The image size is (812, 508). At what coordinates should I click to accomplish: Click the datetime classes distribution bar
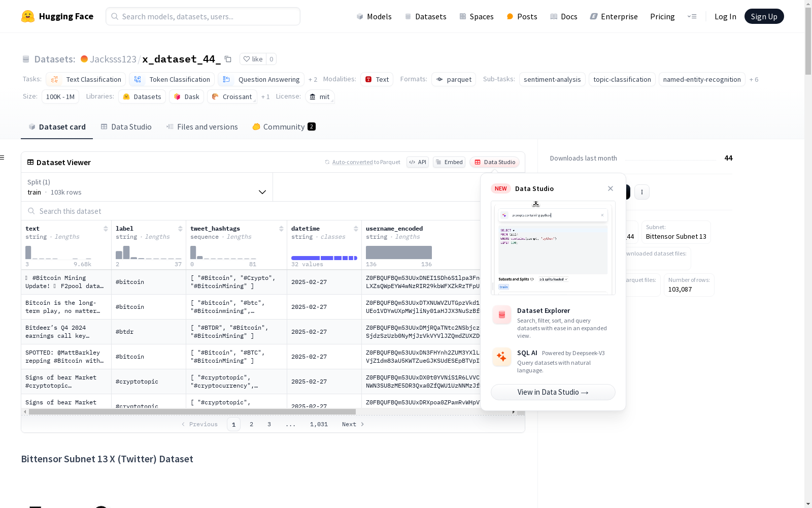324,258
